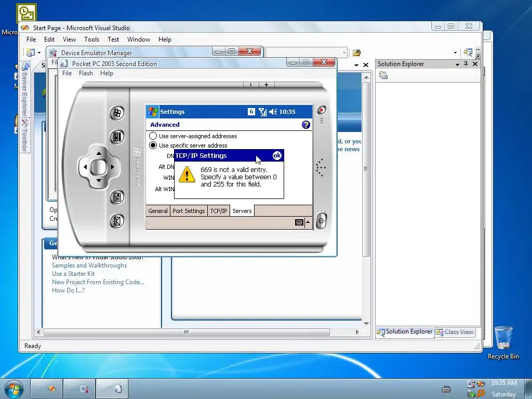Viewport: 532px width, 399px height.
Task: Open the Start Page tab list dropdown arrow
Action: 356,65
